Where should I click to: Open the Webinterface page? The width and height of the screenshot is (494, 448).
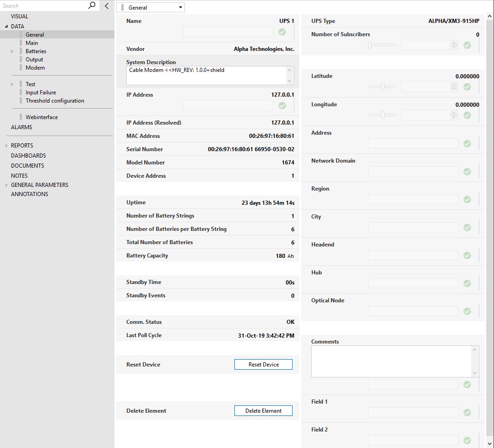coord(42,117)
